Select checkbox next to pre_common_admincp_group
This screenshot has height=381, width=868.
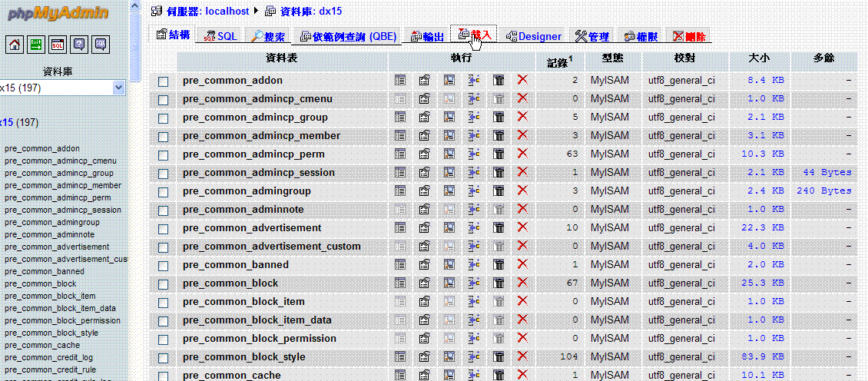pos(163,118)
